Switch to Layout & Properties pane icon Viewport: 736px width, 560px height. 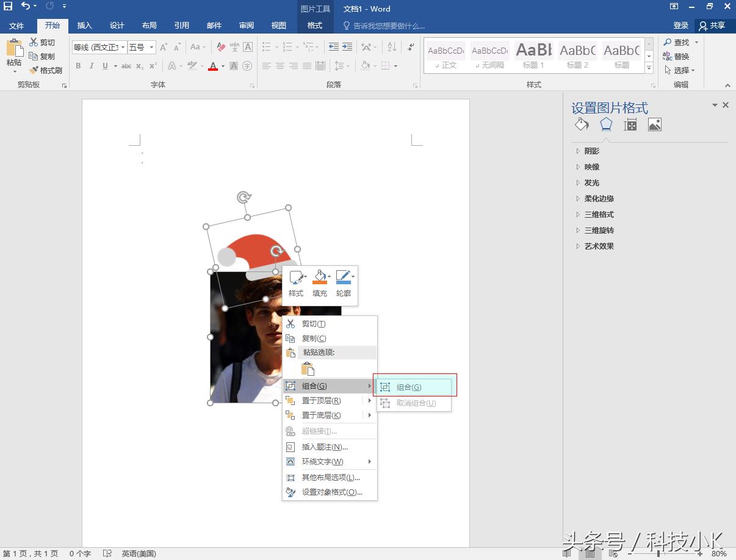[x=630, y=125]
